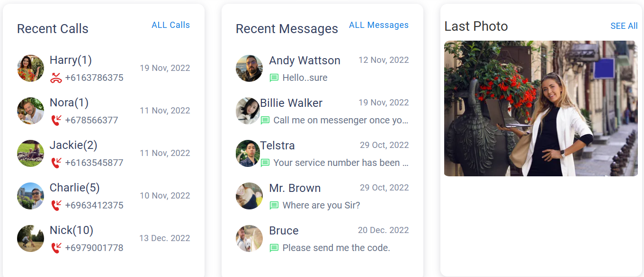This screenshot has width=644, height=277.
Task: Select Andy Wattson's profile avatar
Action: [x=249, y=68]
